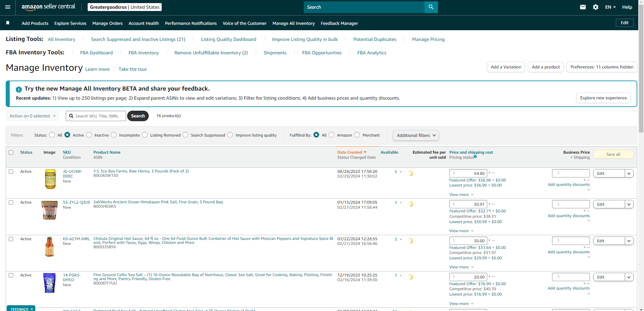The height and width of the screenshot is (311, 644).
Task: Open Shipments FBA tool link
Action: pyautogui.click(x=275, y=53)
